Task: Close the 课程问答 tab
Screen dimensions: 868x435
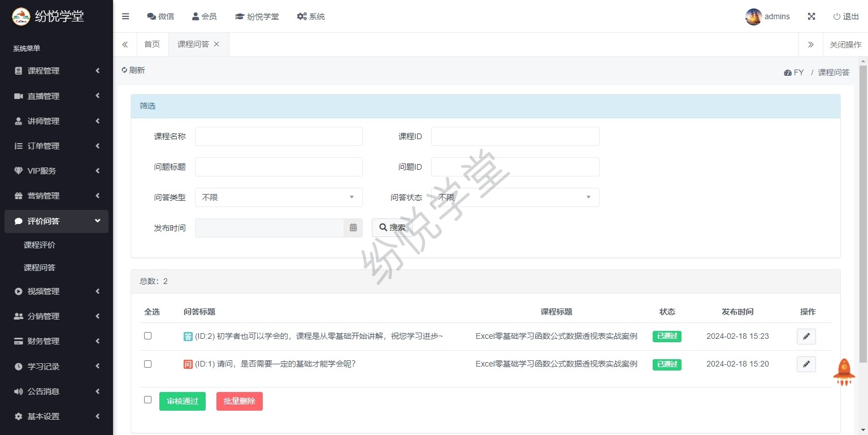Action: [216, 44]
